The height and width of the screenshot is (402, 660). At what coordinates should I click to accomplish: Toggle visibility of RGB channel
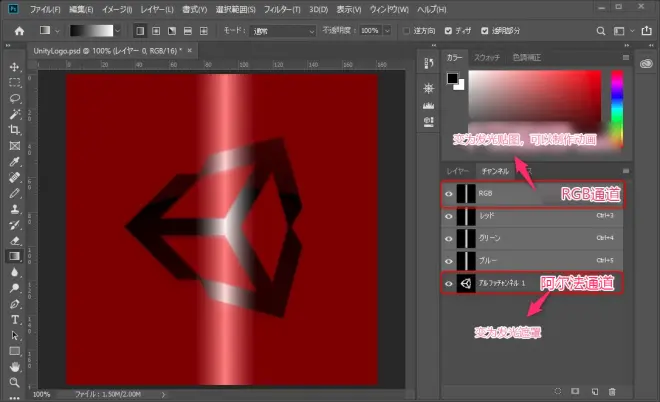click(449, 194)
